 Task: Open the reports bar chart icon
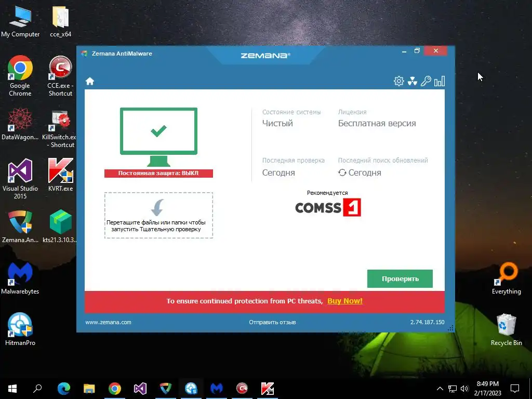[x=440, y=81]
